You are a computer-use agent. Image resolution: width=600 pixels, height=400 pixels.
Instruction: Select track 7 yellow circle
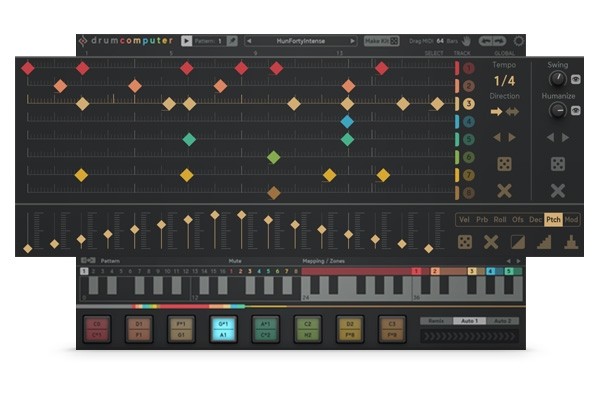pyautogui.click(x=469, y=175)
